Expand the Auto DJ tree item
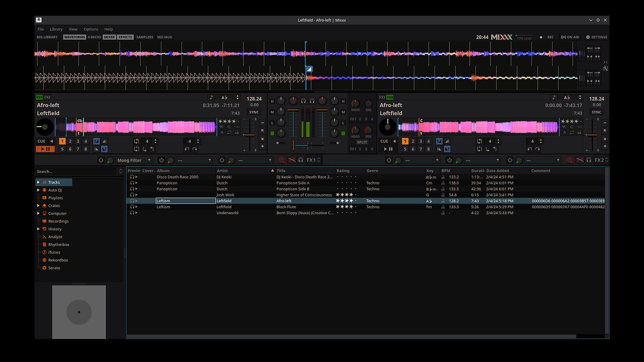Viewport: 644px width, 362px height. pyautogui.click(x=38, y=190)
